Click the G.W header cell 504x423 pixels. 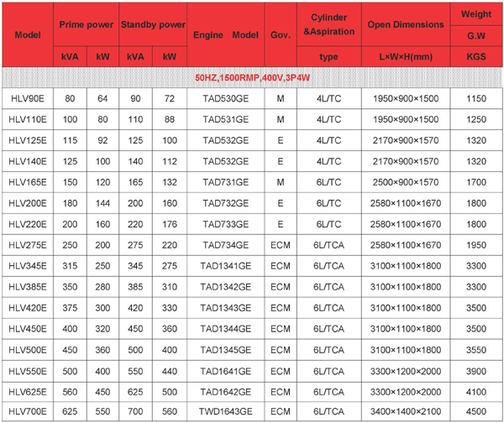pyautogui.click(x=476, y=35)
